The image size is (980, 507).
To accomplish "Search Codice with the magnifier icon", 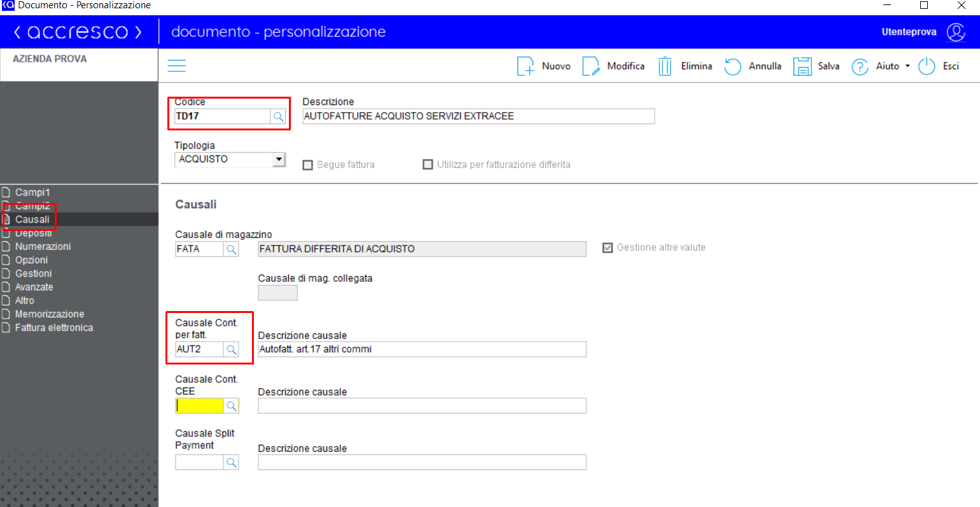I will point(278,116).
